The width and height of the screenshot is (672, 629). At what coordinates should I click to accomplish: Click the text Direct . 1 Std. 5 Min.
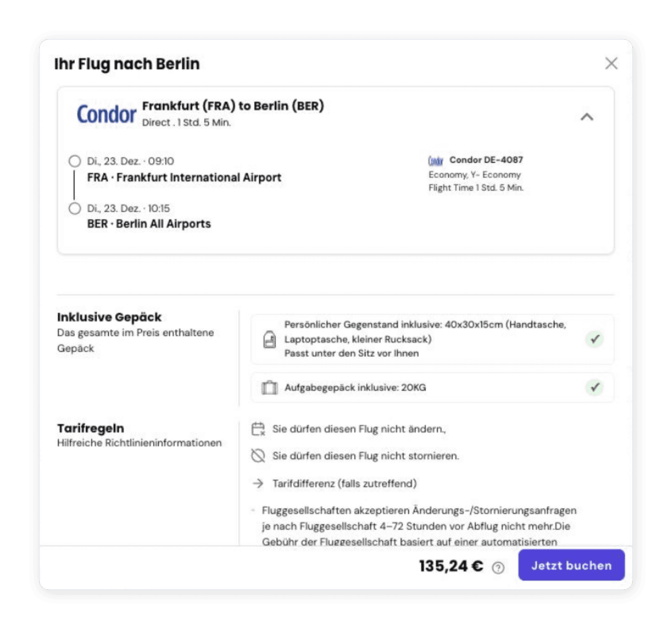click(186, 123)
